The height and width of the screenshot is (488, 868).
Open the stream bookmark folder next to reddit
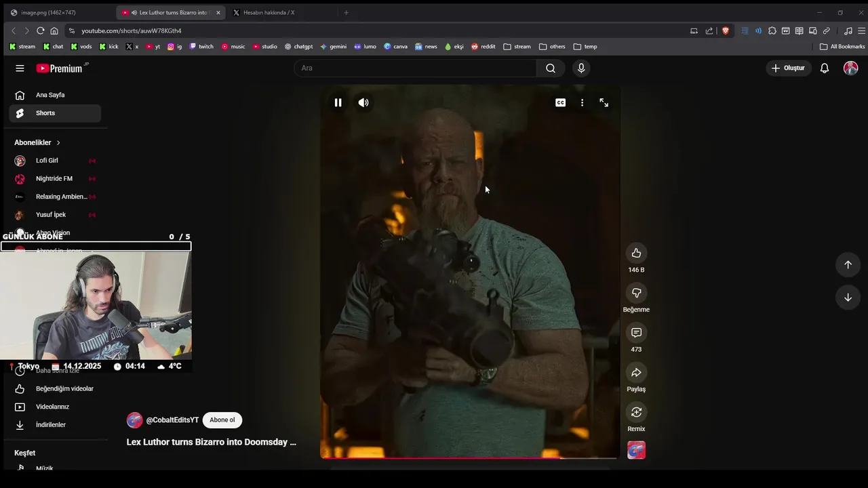[x=517, y=47]
